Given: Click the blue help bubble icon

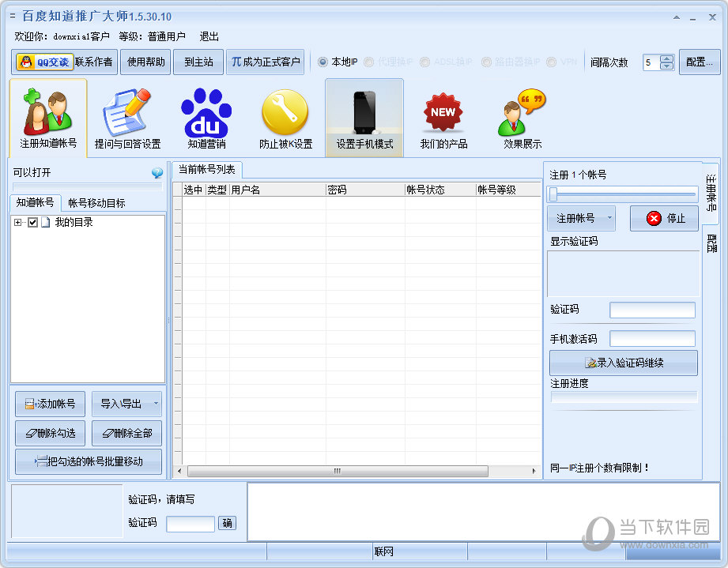Looking at the screenshot, I should (157, 173).
